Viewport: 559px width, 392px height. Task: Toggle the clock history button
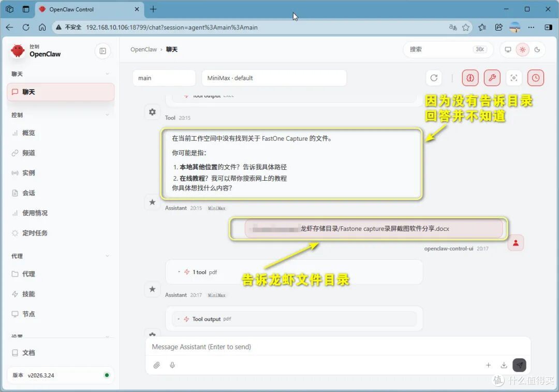point(536,78)
